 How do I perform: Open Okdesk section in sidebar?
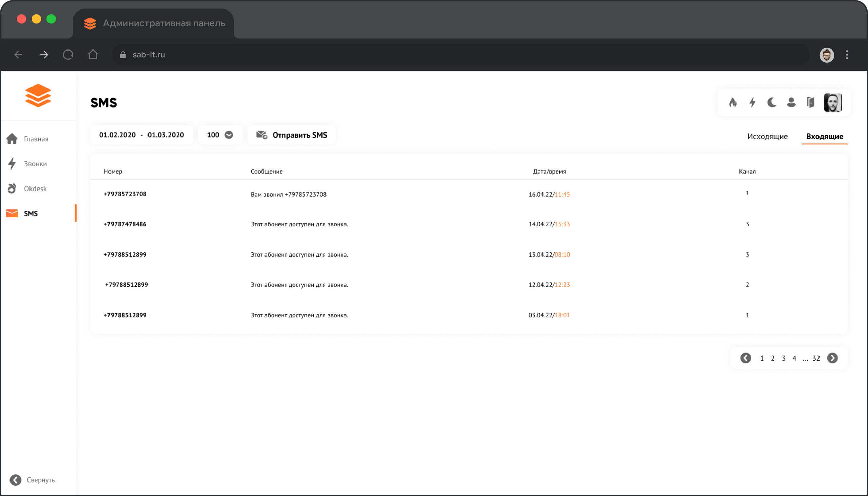(x=35, y=189)
